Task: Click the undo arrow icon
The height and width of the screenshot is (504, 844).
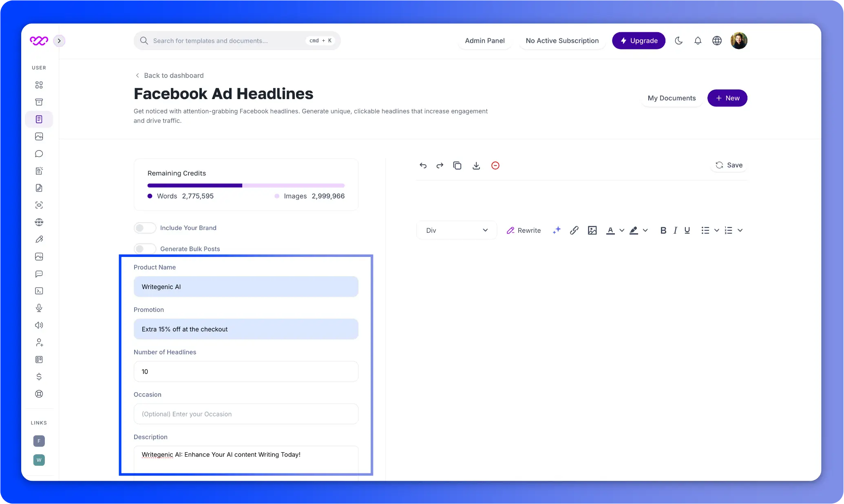Action: point(423,165)
